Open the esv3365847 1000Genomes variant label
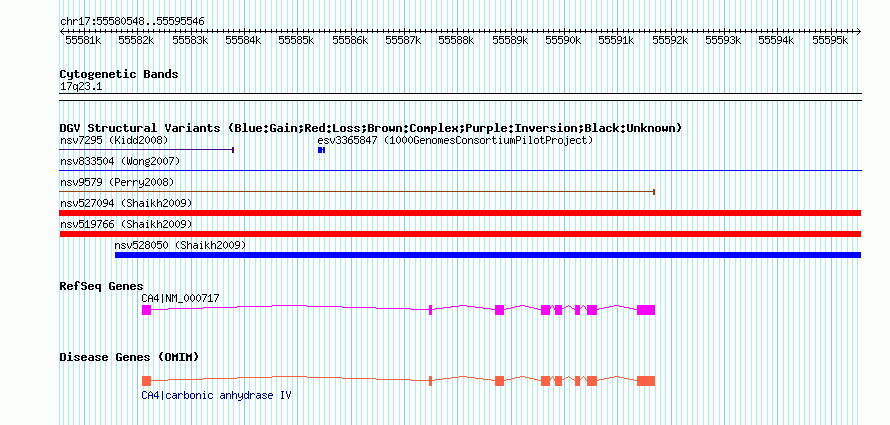Screen dimensions: 890x425 [x=455, y=140]
